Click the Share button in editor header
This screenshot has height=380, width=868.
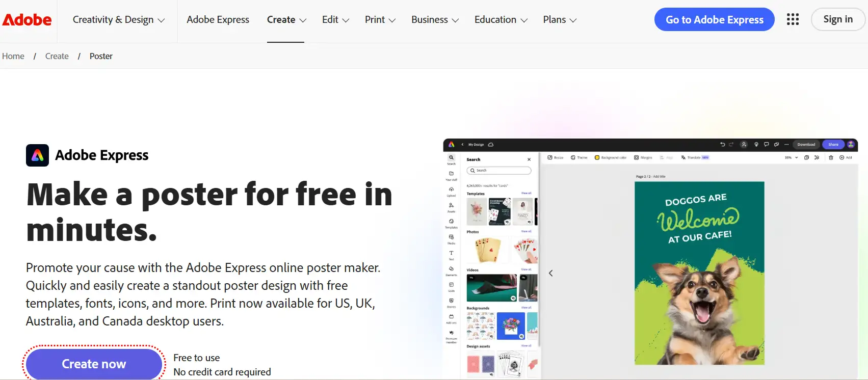tap(833, 144)
